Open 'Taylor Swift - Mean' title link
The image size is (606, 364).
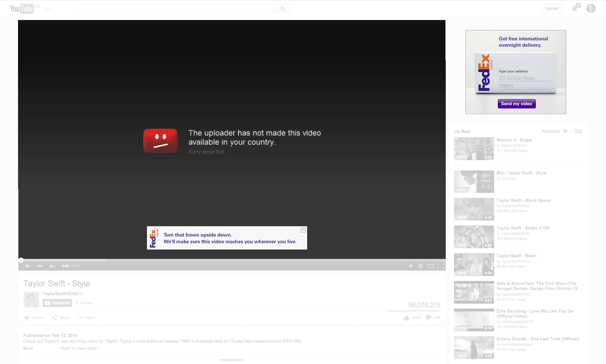[516, 256]
